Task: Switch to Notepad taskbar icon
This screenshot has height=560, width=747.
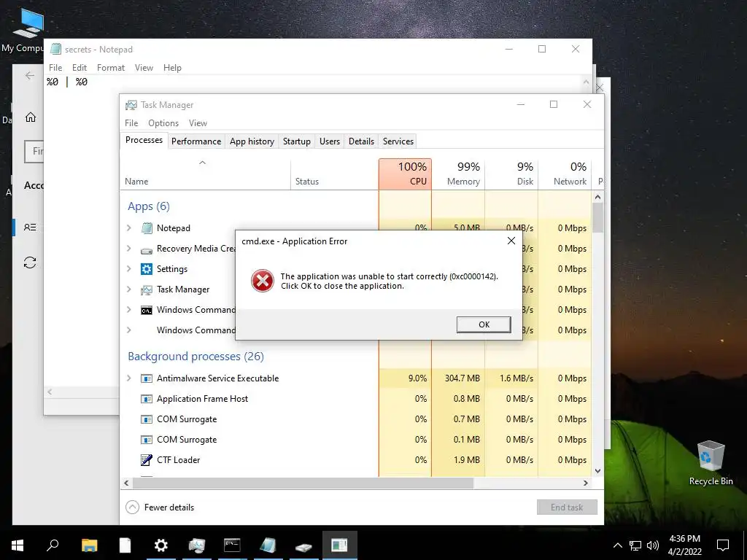Action: coord(268,545)
